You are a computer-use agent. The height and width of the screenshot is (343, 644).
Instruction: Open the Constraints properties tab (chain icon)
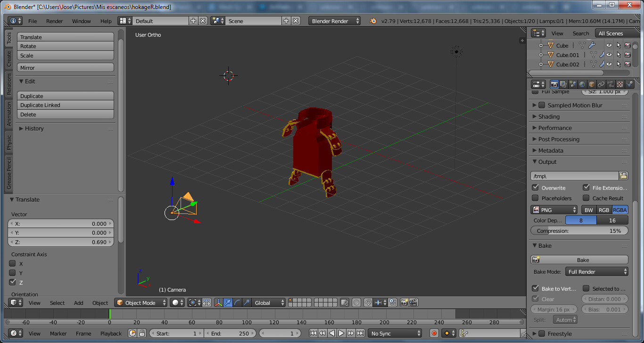[601, 84]
